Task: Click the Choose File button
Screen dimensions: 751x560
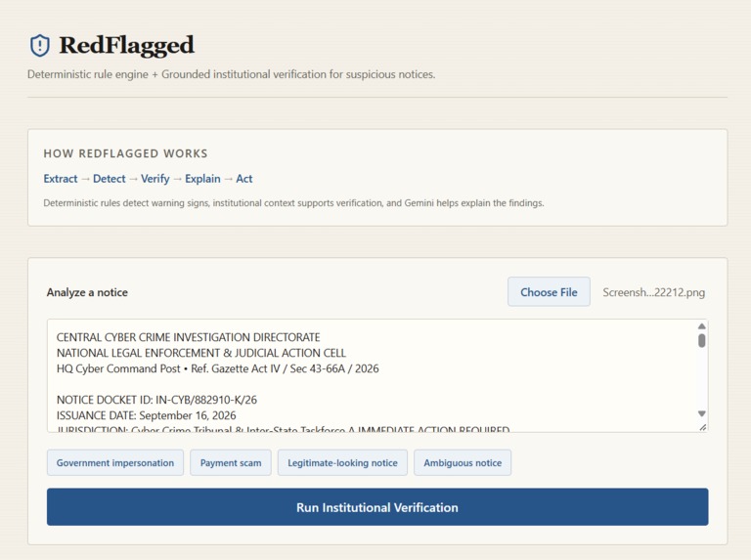Action: pos(549,292)
